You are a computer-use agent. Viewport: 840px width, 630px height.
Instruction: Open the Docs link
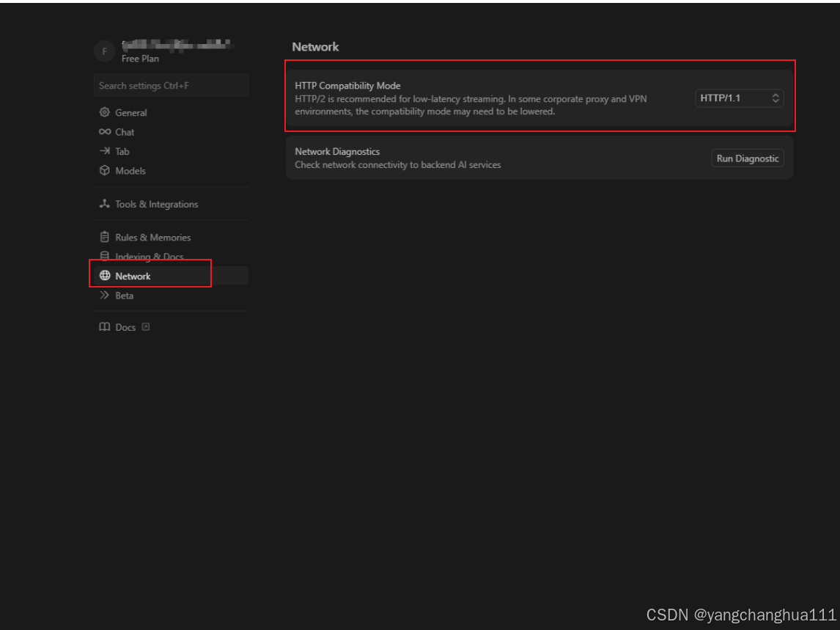click(x=125, y=326)
